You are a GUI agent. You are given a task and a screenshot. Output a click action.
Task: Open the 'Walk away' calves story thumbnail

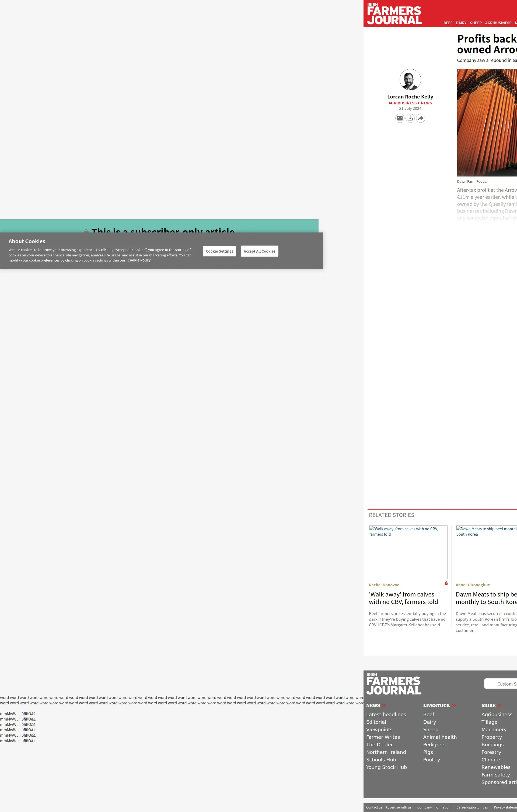(408, 552)
